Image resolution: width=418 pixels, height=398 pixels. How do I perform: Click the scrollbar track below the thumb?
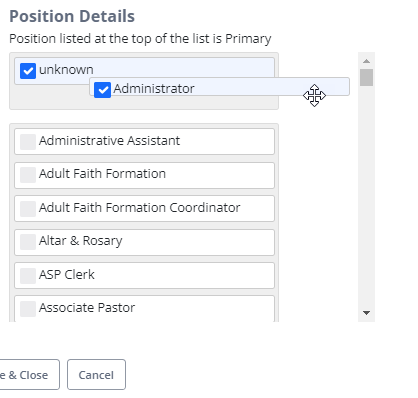pos(366,197)
